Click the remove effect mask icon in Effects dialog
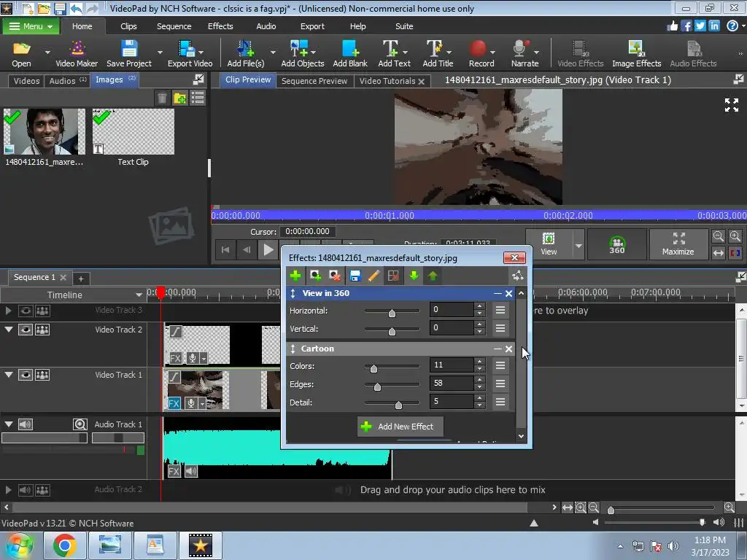 335,276
